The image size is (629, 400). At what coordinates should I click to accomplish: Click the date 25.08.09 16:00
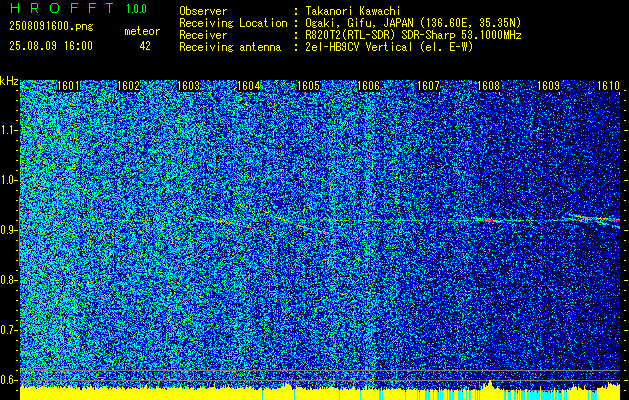tap(51, 46)
